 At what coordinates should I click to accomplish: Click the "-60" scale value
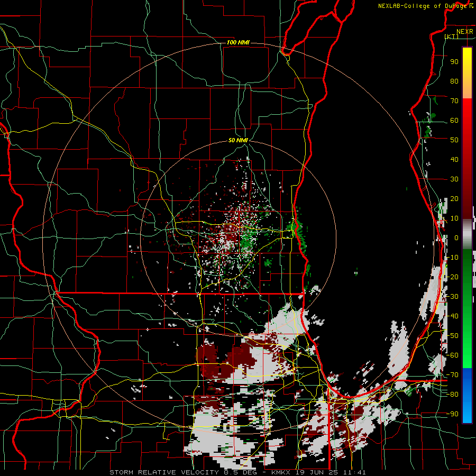click(x=452, y=355)
